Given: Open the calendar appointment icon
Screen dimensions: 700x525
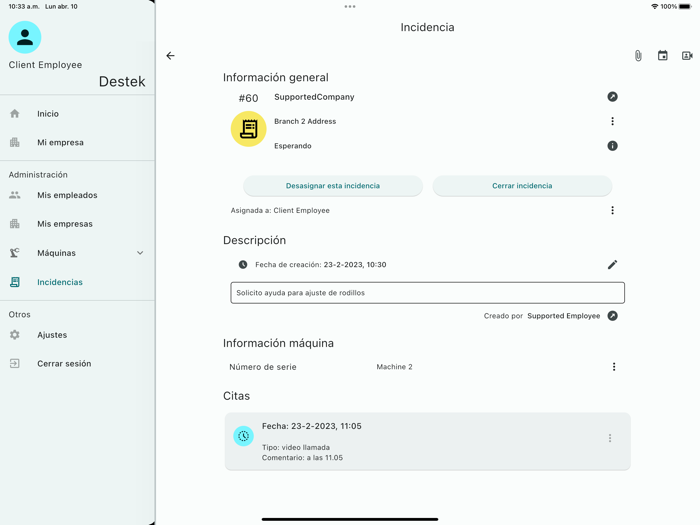Looking at the screenshot, I should click(x=662, y=56).
